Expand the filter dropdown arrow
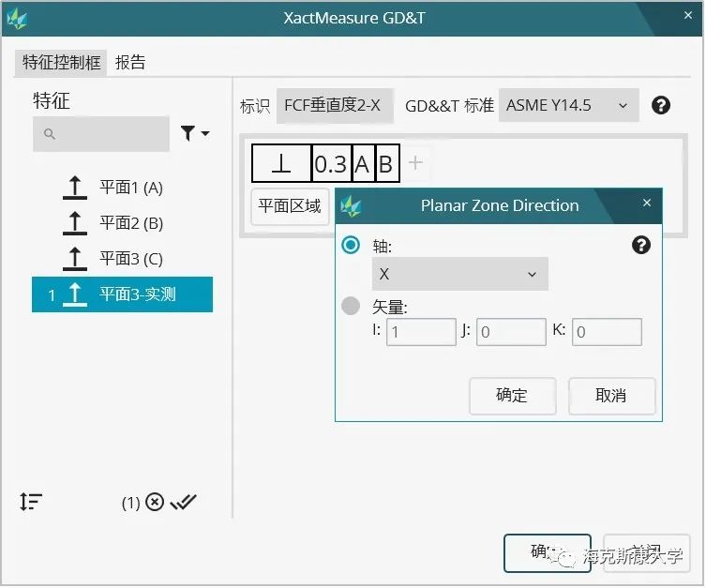This screenshot has height=588, width=706. (205, 133)
